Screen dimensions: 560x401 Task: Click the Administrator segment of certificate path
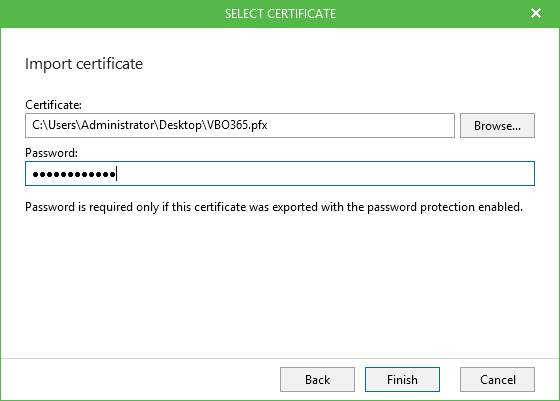[118, 125]
